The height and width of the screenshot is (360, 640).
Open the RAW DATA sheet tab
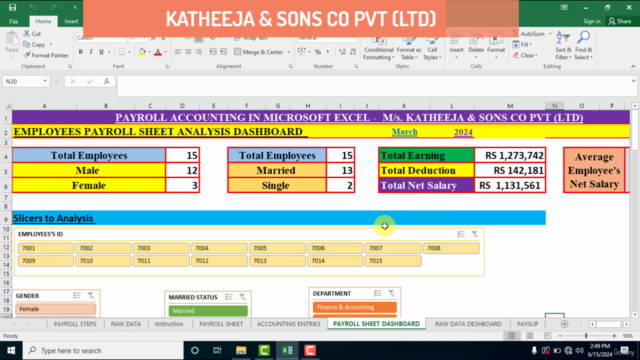pyautogui.click(x=126, y=324)
